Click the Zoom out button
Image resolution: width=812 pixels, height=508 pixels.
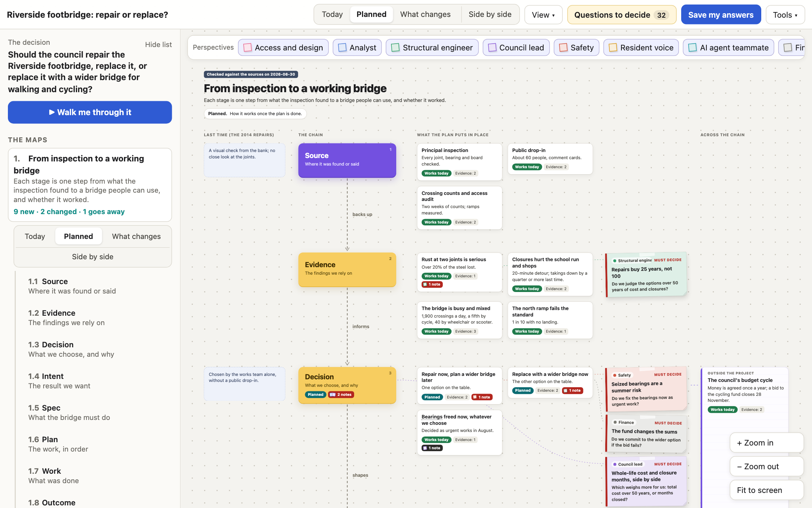tap(767, 467)
